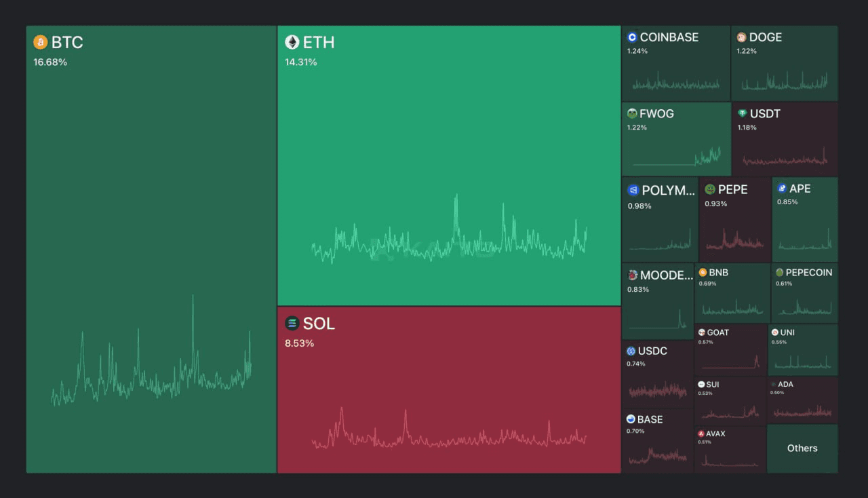Click the ETH ticker label
Image resolution: width=868 pixels, height=498 pixels.
319,42
